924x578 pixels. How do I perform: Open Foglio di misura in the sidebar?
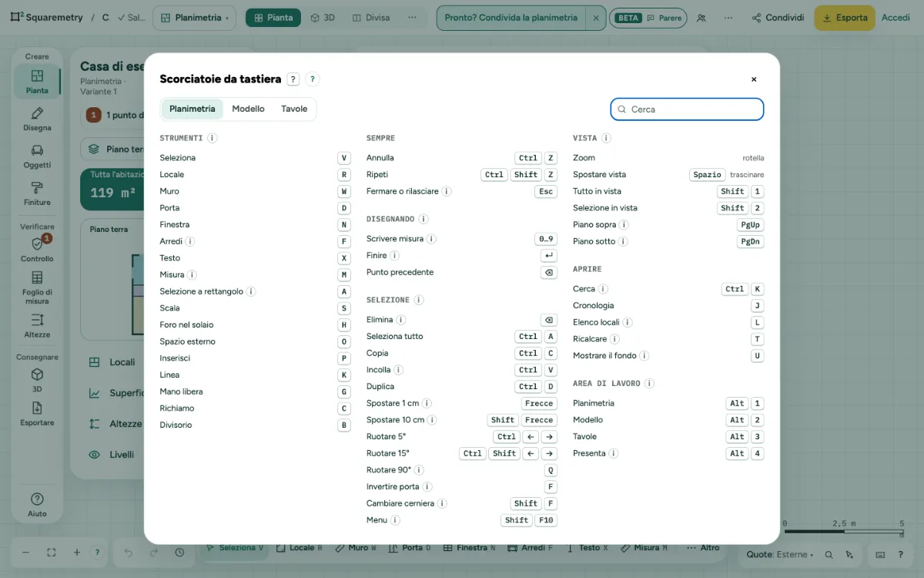(37, 287)
